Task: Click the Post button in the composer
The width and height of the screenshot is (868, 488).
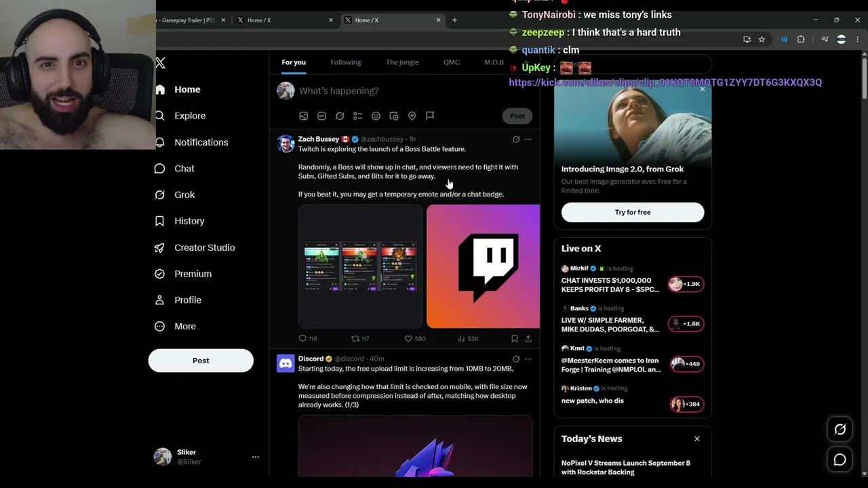Action: point(517,116)
